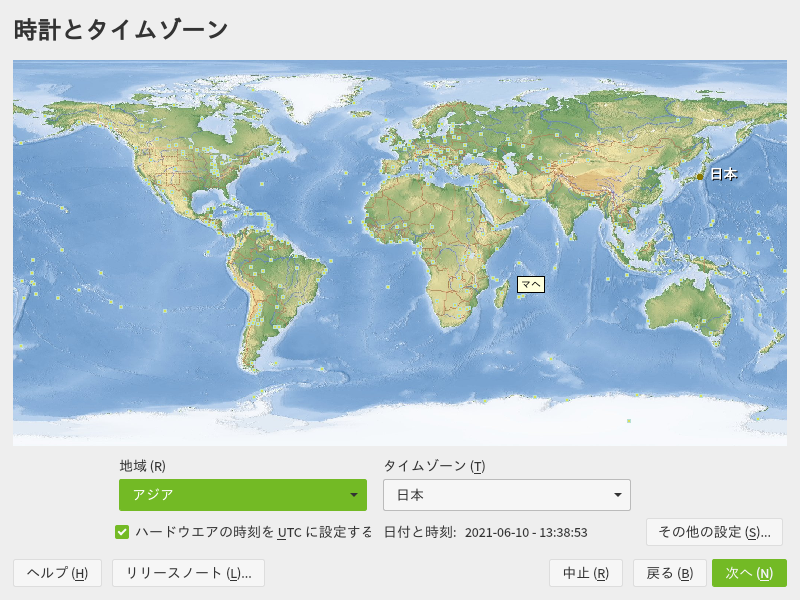Open the 地域 (Region) dropdown showing アジア
Viewport: 800px width, 600px height.
(x=243, y=494)
